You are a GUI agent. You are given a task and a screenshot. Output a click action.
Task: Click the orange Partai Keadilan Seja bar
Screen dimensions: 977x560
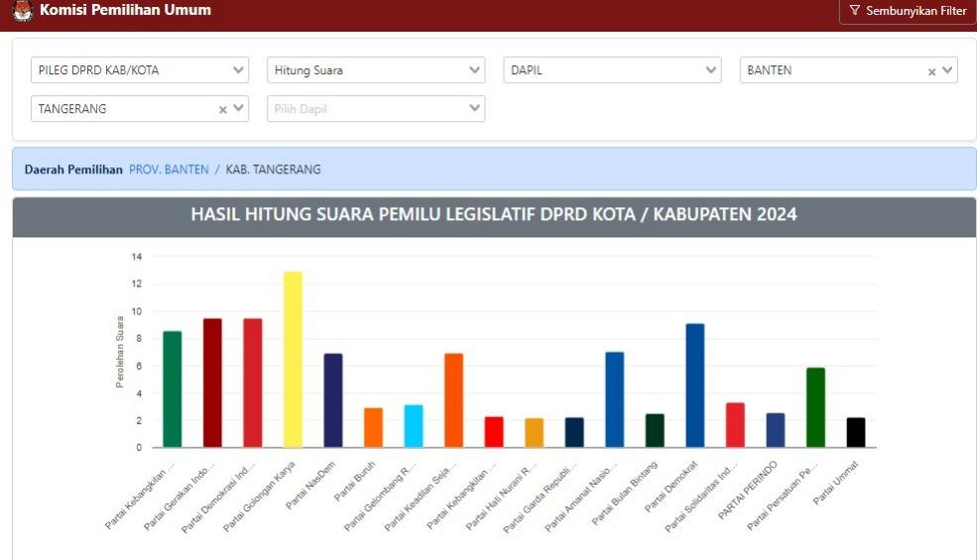453,400
